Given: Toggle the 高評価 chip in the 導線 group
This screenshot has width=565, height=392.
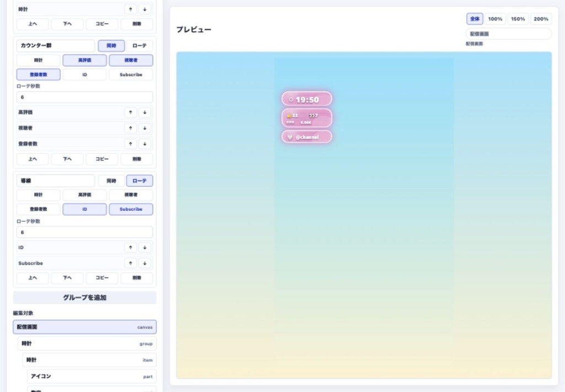Looking at the screenshot, I should pyautogui.click(x=84, y=195).
